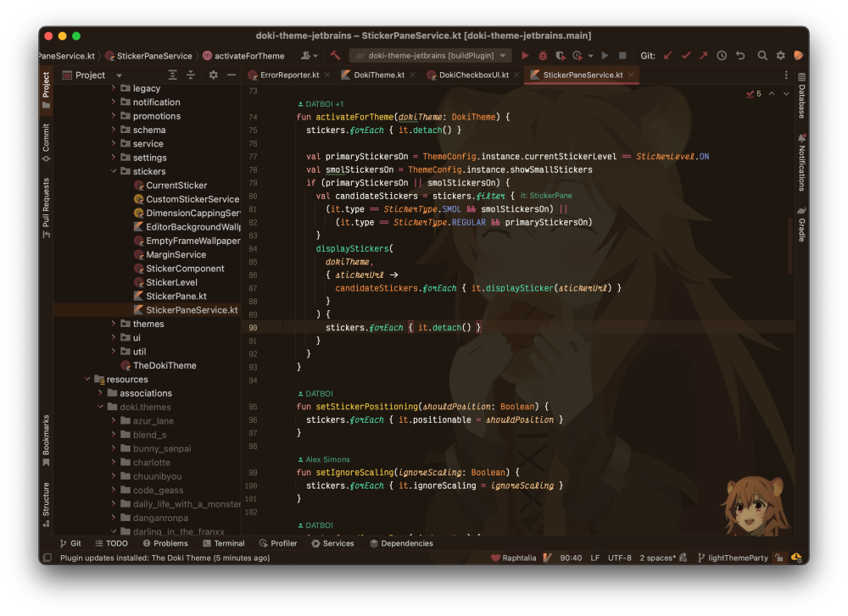Click the UTF-8 encoding widget
848x616 pixels.
tap(620, 558)
